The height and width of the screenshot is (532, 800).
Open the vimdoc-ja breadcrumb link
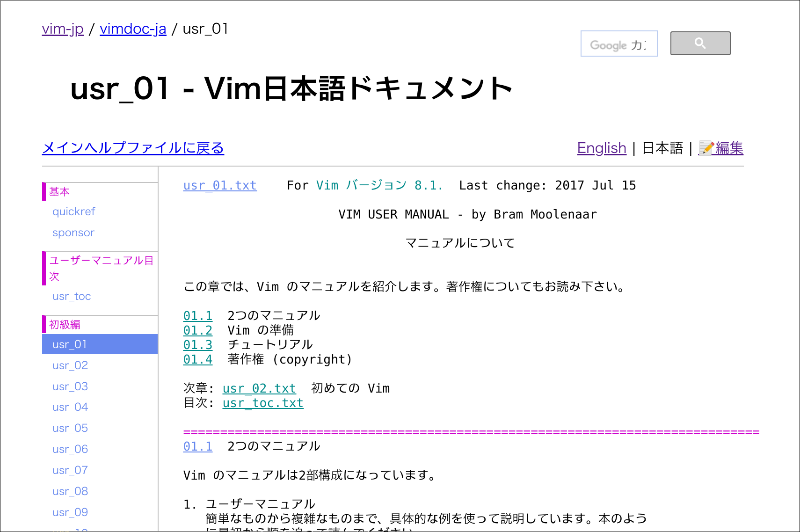click(x=133, y=29)
